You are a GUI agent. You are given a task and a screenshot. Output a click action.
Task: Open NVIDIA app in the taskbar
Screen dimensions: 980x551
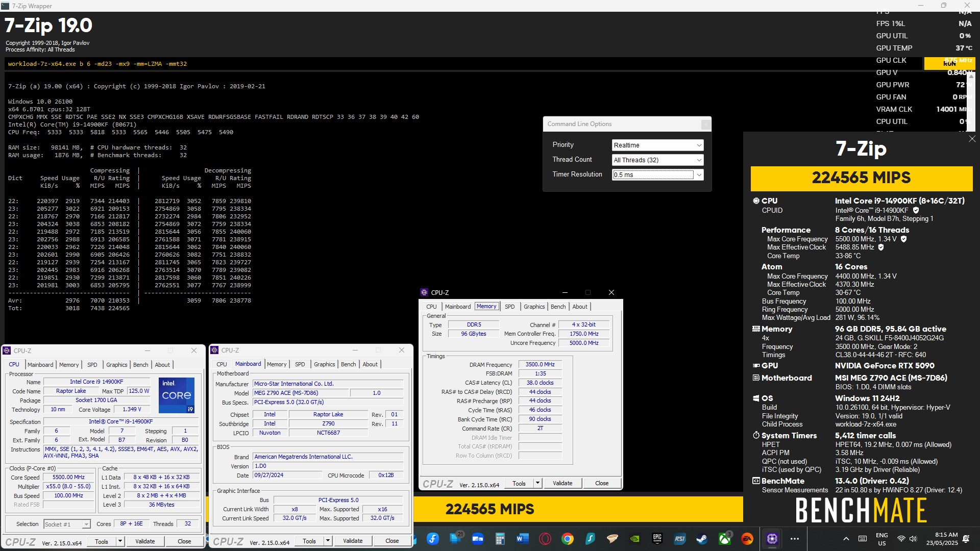tap(634, 539)
